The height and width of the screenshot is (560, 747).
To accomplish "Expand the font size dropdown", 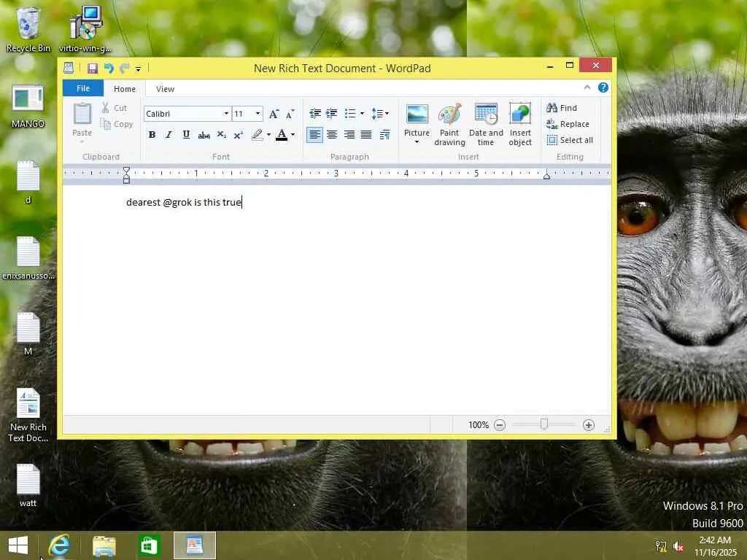I will (258, 113).
